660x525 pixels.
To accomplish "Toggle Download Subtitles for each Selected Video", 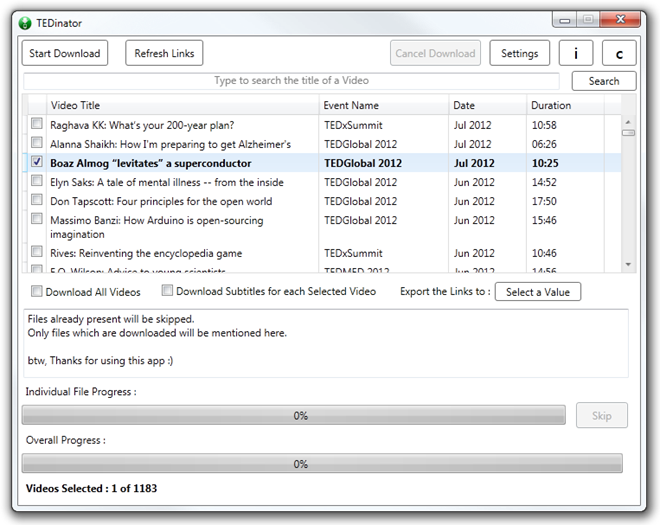I will pos(168,292).
